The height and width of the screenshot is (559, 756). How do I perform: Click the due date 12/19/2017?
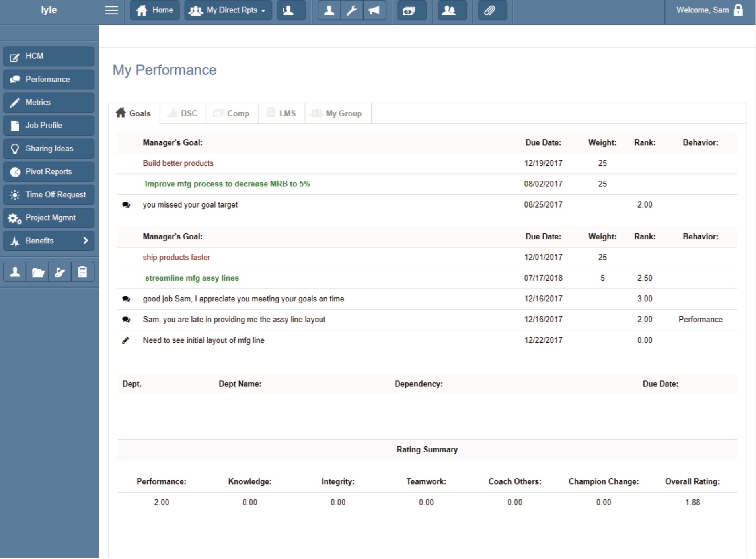[543, 163]
